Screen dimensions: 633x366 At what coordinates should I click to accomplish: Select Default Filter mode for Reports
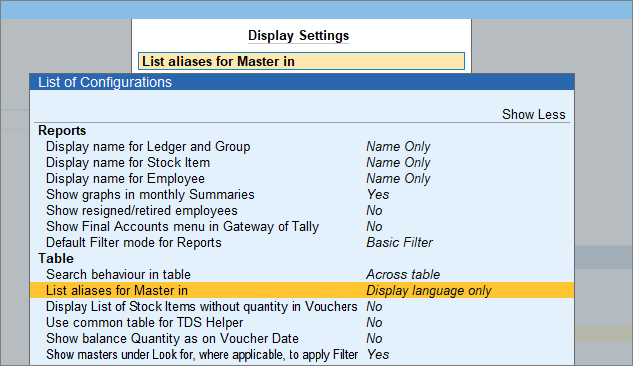click(134, 243)
